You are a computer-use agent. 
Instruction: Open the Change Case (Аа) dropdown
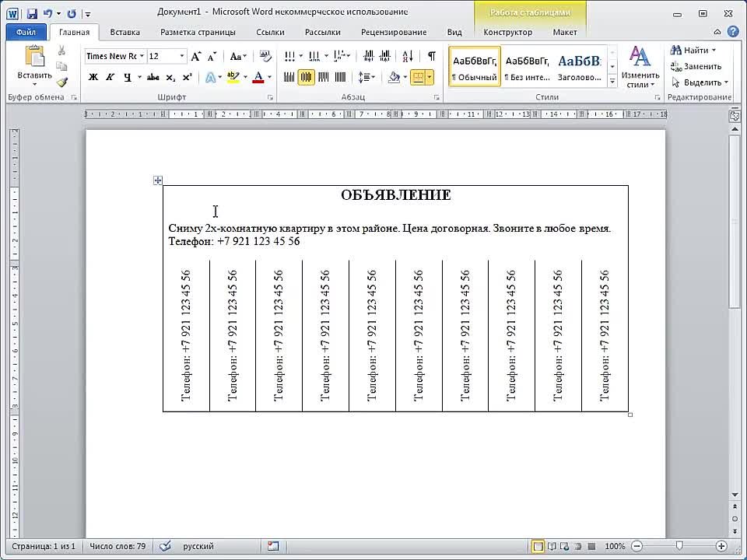coord(238,57)
